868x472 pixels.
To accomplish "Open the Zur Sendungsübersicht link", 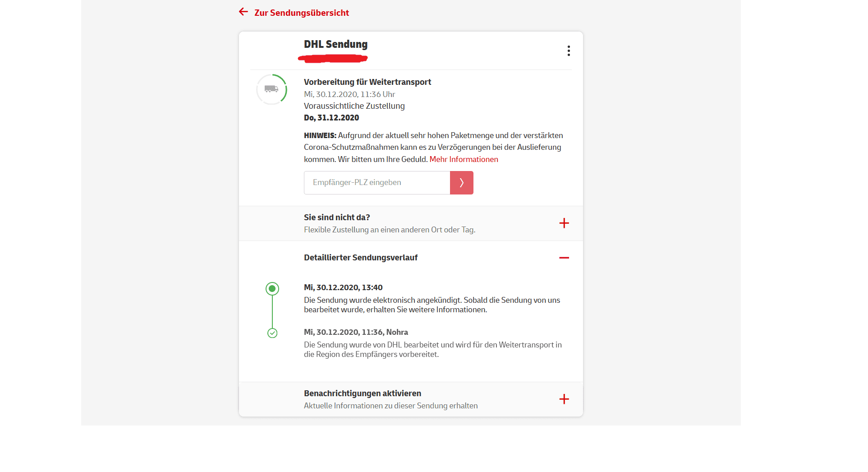I will (x=301, y=13).
